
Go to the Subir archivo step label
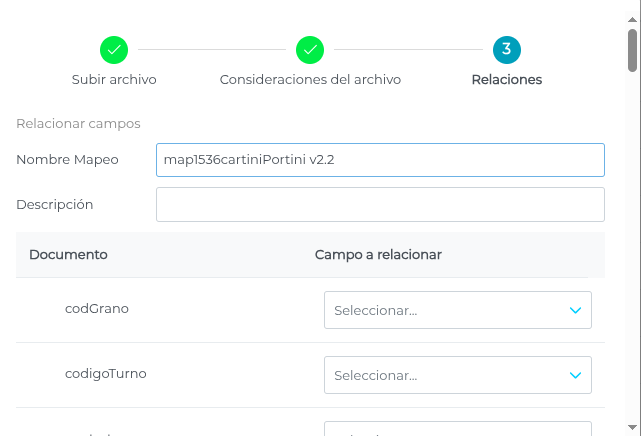114,79
